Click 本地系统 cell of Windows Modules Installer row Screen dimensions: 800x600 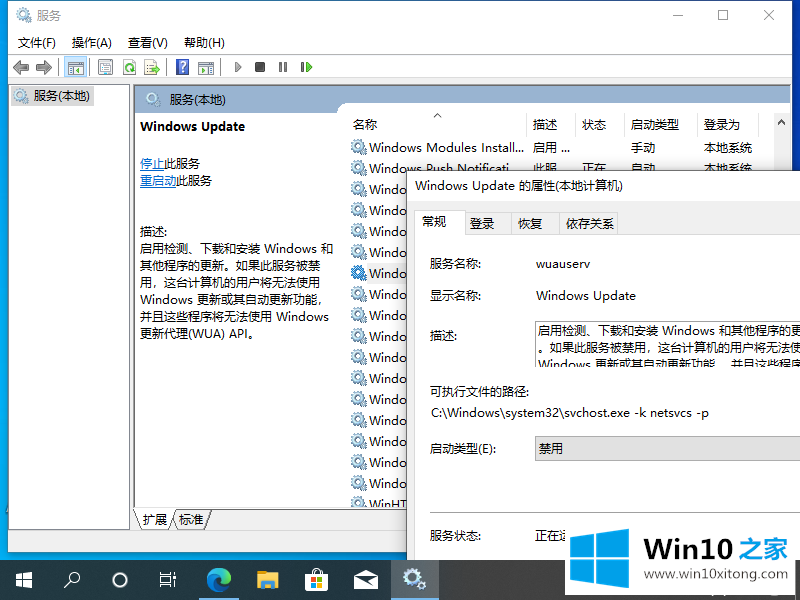[x=728, y=148]
